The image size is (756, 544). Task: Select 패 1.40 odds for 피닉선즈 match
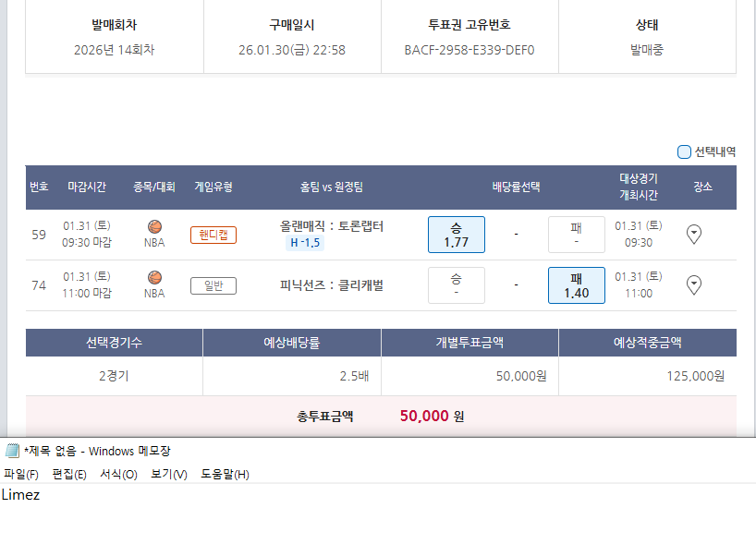coord(576,285)
